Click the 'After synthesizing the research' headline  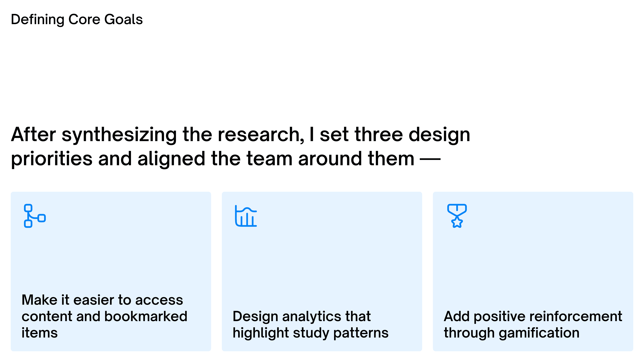pos(240,146)
